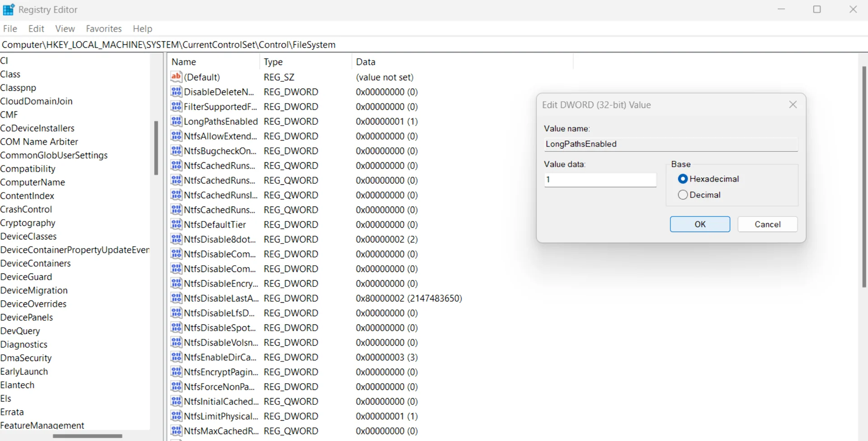868x441 pixels.
Task: Click the NtfsEncryptPagin value icon
Action: tap(176, 372)
